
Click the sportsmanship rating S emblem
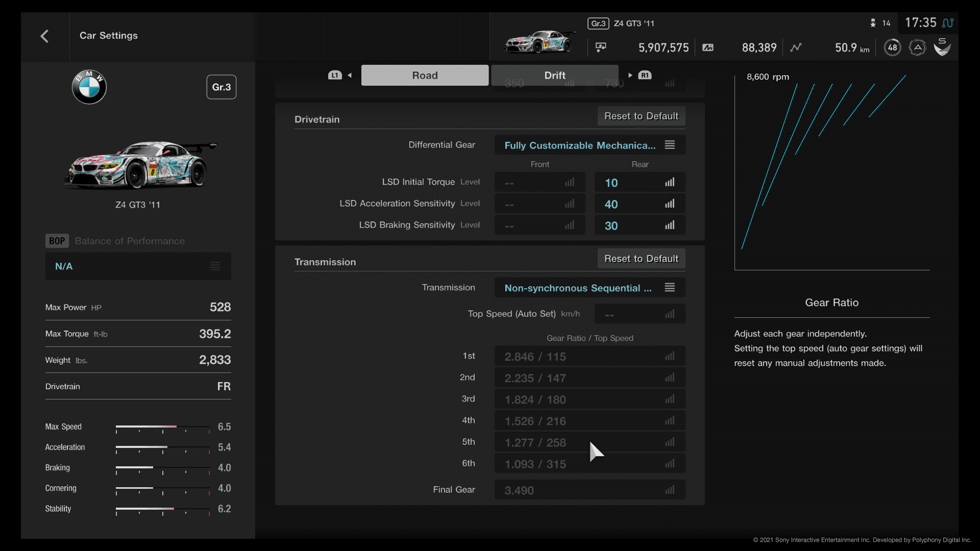pos(942,47)
